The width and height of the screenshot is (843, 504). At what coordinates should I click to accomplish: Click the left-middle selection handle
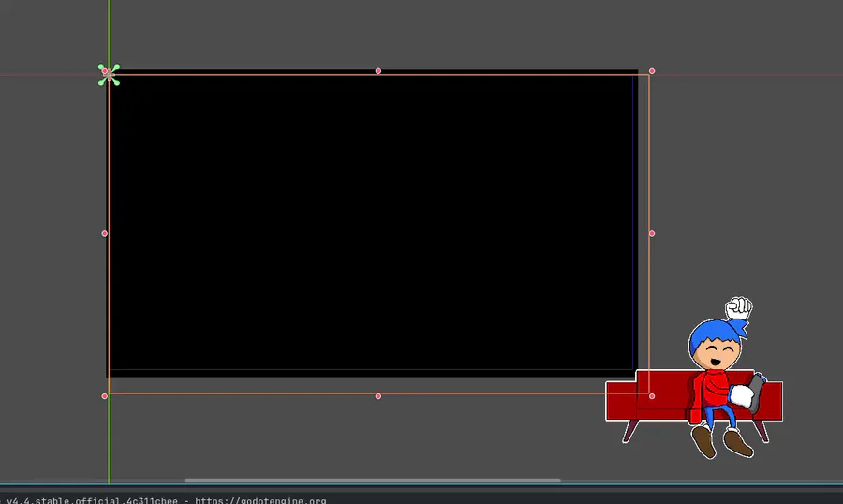point(105,233)
